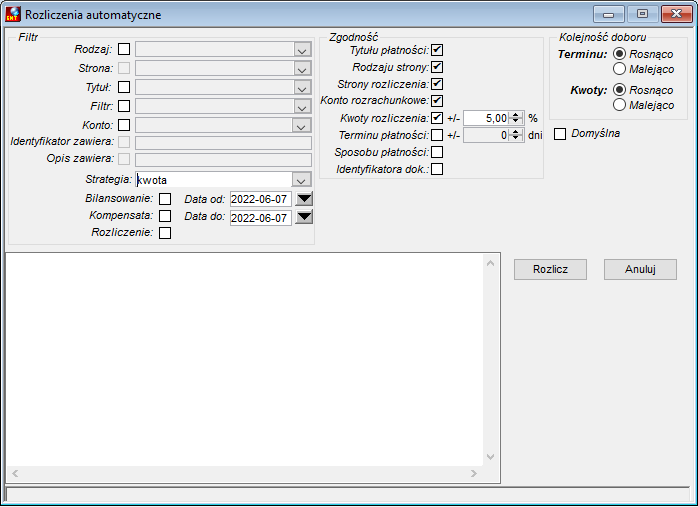Click the results list scroll right arrow
The width and height of the screenshot is (698, 507).
[474, 473]
